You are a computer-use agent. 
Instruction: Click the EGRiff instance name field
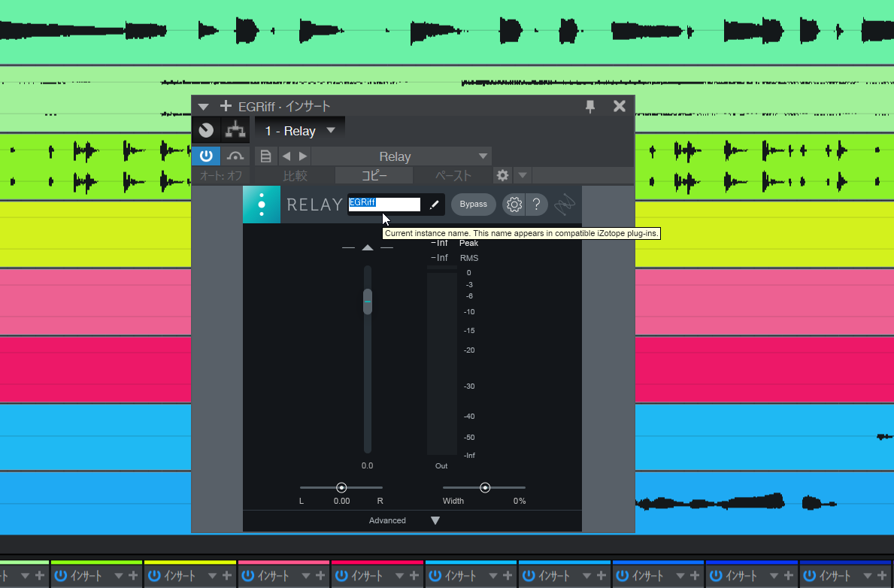(x=384, y=204)
